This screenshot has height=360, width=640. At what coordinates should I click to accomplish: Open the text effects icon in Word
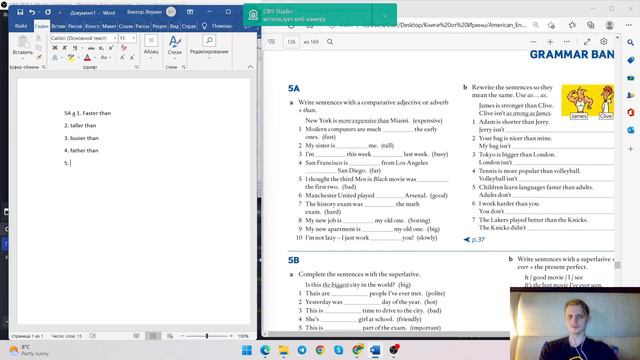click(55, 58)
